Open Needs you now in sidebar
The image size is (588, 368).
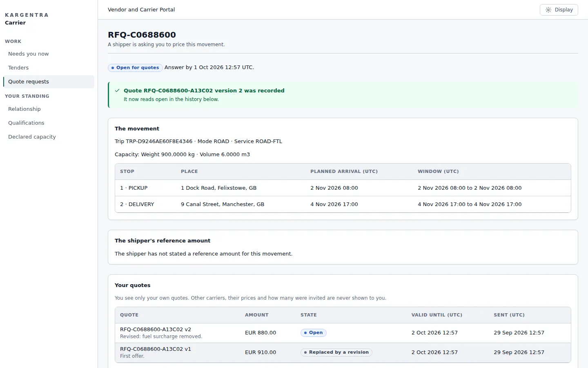(x=49, y=54)
